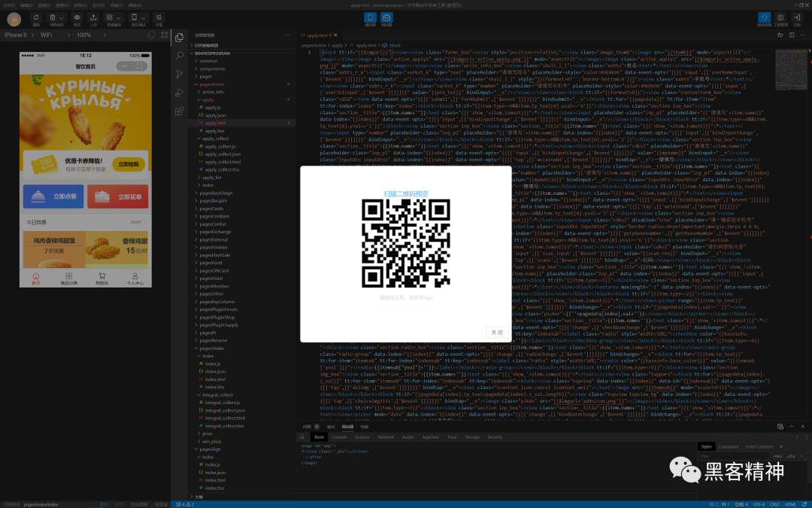Screen dimensions: 812x508
Task: Click the upload icon in top toolbar
Action: pos(93,17)
